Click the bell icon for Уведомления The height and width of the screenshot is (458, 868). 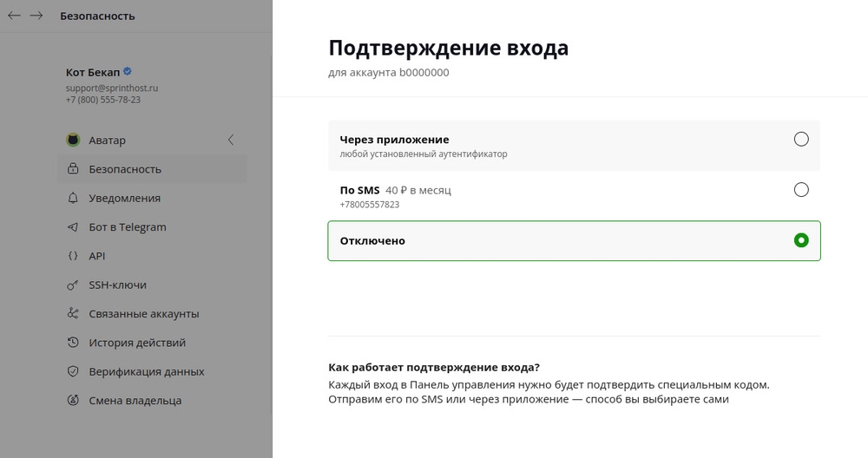click(74, 198)
